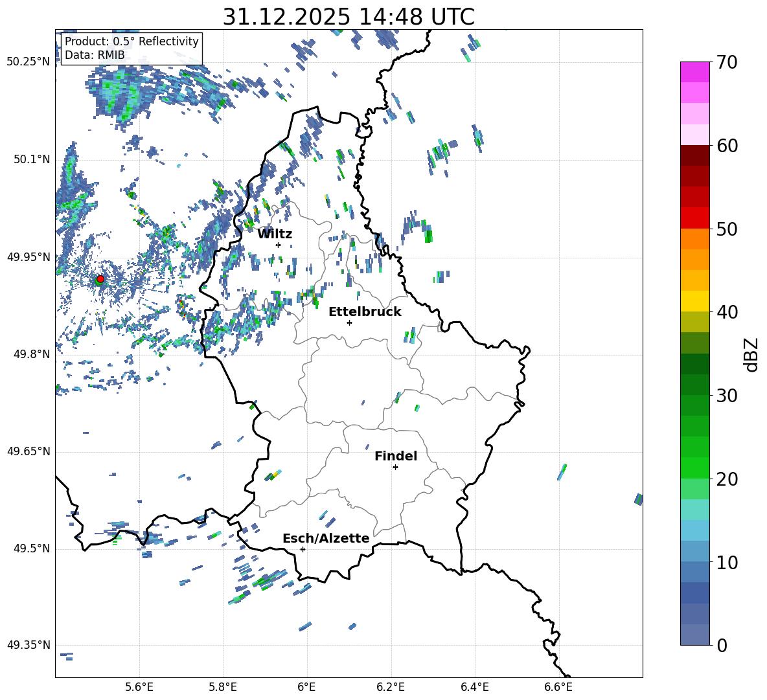
Task: Pick the dark maroon swatch just below 60
Action: pyautogui.click(x=694, y=155)
